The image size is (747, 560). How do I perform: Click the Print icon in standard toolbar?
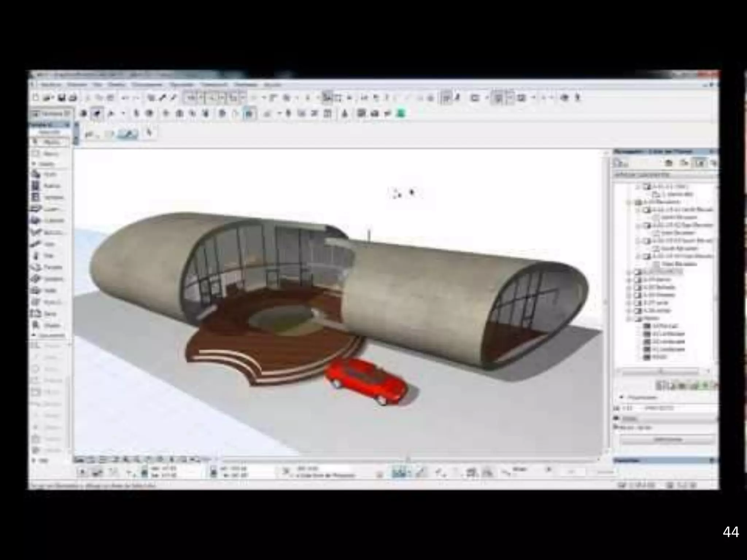(x=73, y=97)
